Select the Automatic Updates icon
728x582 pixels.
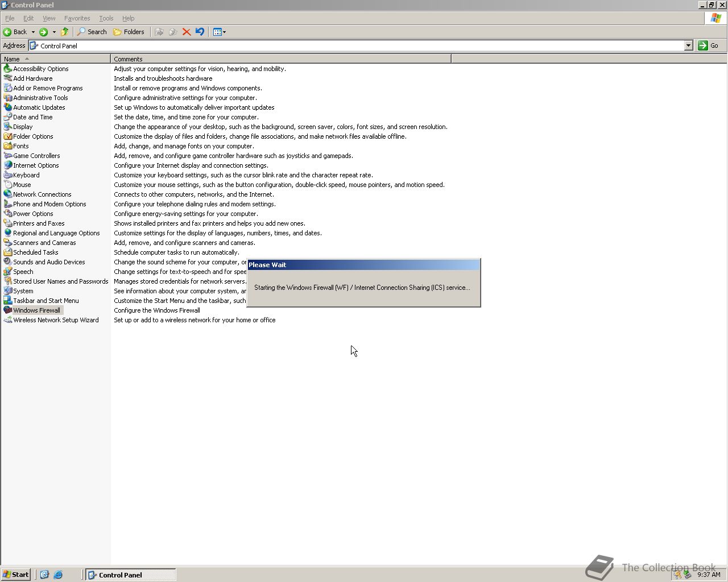tap(8, 107)
